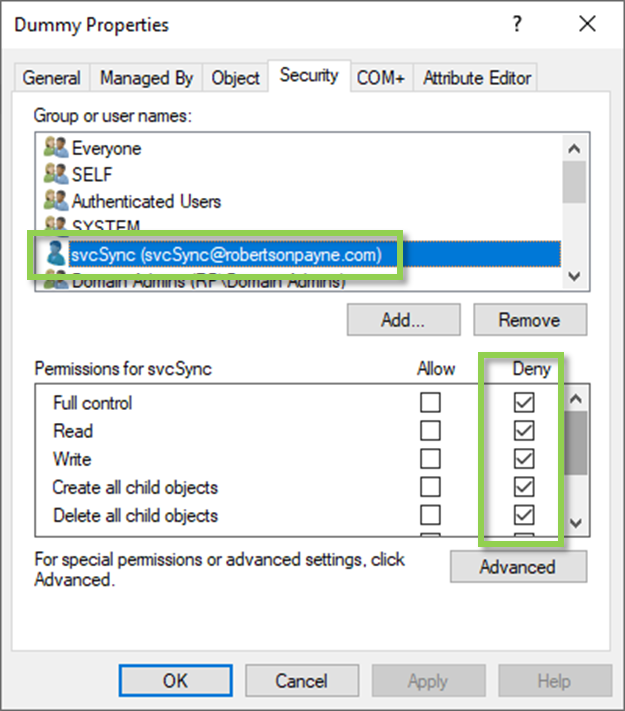The width and height of the screenshot is (625, 711).
Task: Switch to the Attribute Editor tab
Action: pyautogui.click(x=477, y=78)
